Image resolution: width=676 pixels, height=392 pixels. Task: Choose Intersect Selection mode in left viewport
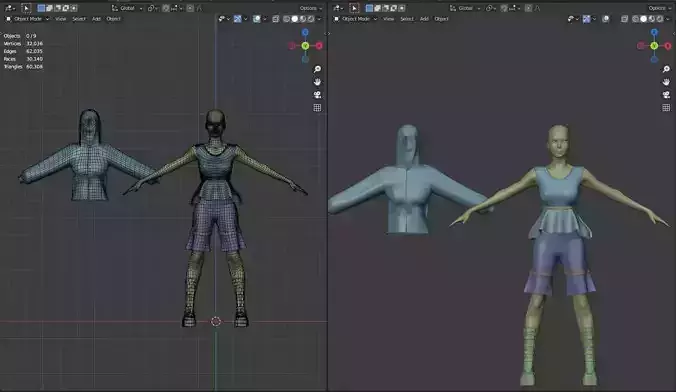tap(74, 8)
